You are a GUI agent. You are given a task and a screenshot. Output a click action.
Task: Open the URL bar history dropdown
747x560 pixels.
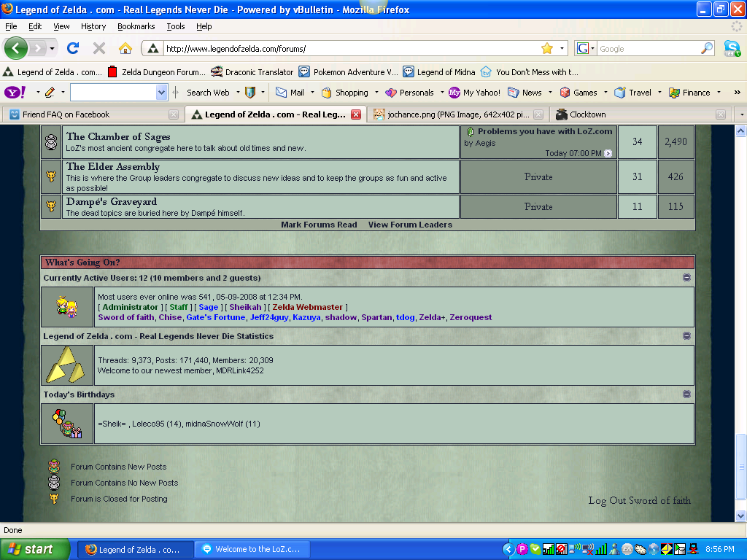pos(562,48)
